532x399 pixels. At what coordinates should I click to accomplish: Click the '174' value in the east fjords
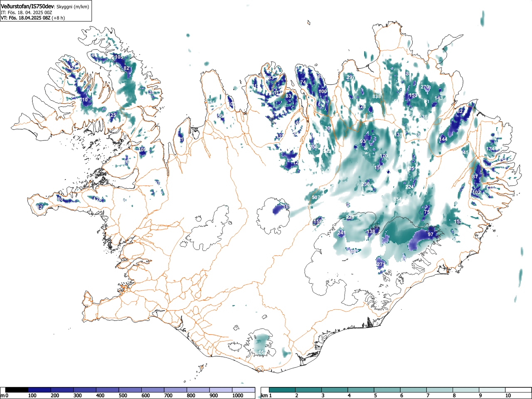[x=490, y=149]
